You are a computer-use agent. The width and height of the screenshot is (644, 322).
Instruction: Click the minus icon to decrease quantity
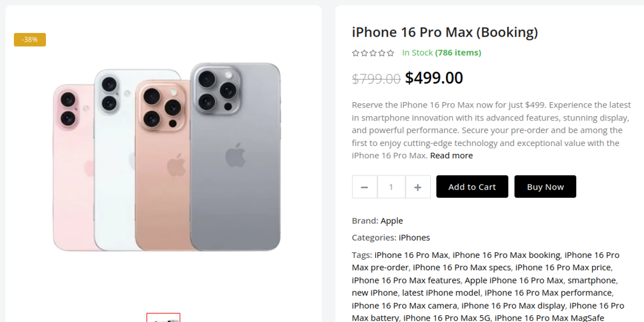(x=365, y=187)
